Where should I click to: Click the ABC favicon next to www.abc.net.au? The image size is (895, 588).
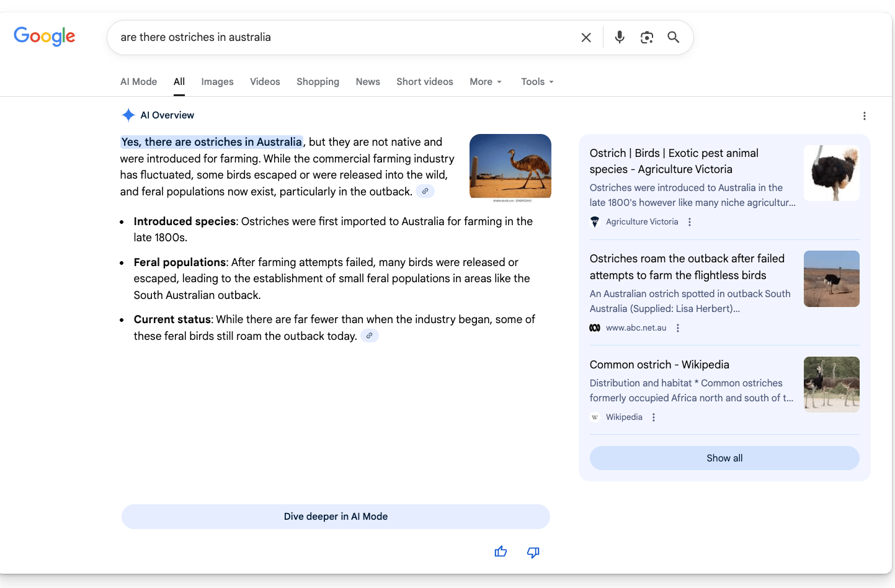click(595, 327)
